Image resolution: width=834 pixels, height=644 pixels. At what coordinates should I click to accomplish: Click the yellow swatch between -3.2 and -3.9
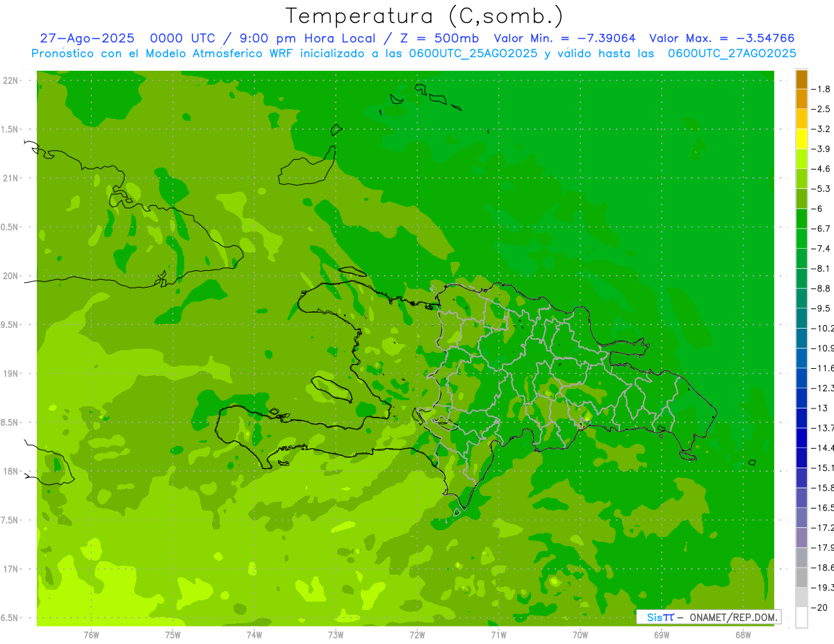[x=801, y=139]
